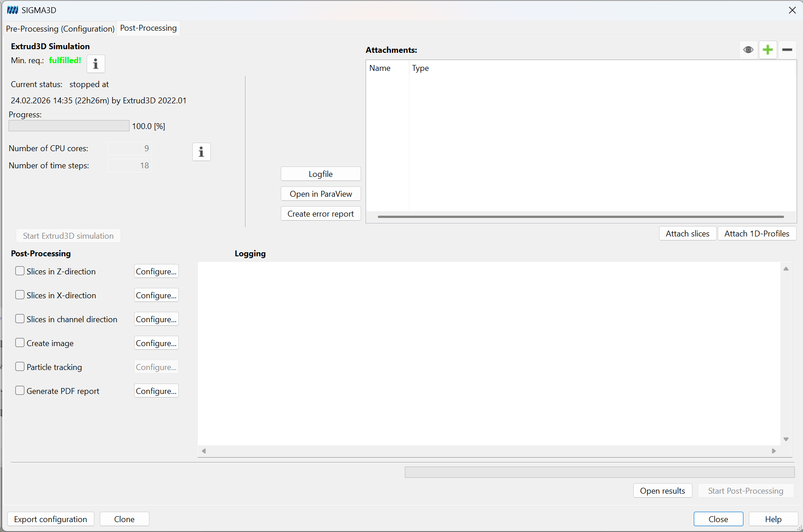803x532 pixels.
Task: Enable Slices in X-direction checkbox
Action: [20, 295]
